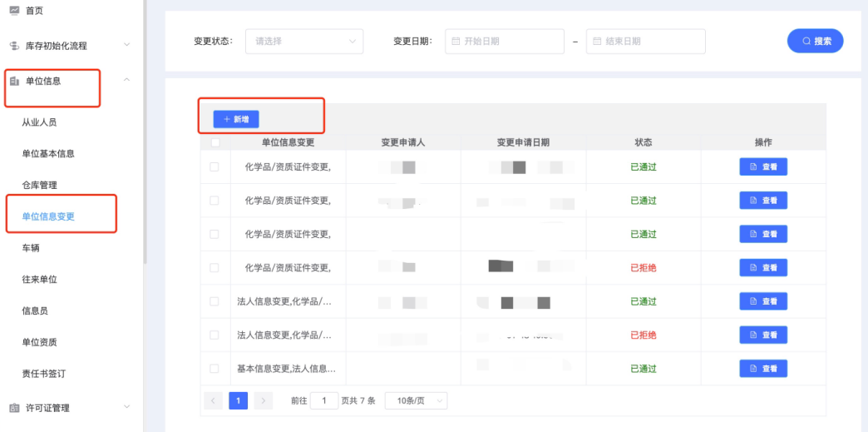
Task: Select checkbox for the 基本信息变更 row
Action: [x=215, y=369]
